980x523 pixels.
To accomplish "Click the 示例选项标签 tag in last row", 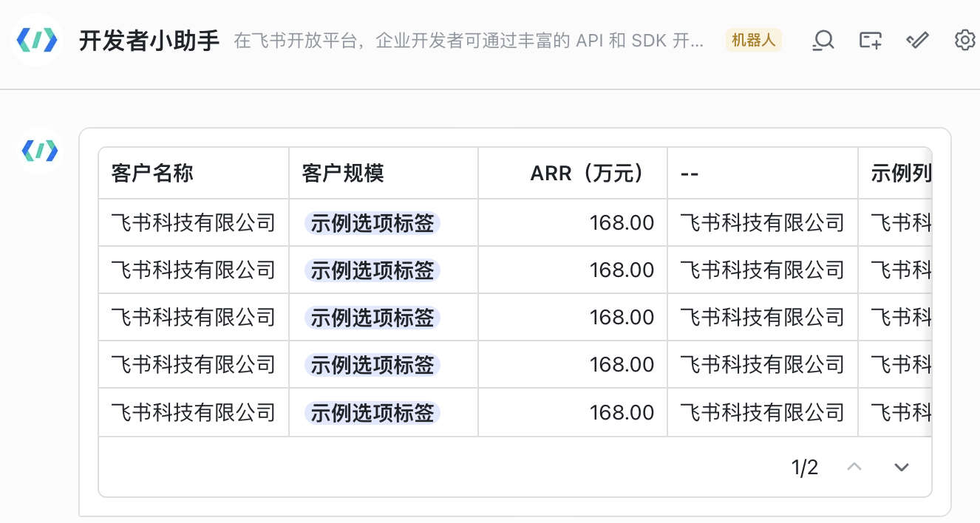I will [x=372, y=412].
